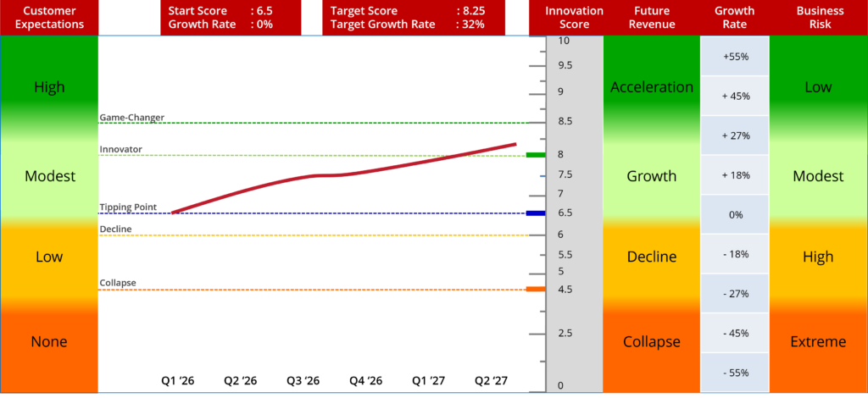This screenshot has width=868, height=398.
Task: Pick the +27% growth rate cell
Action: (735, 135)
